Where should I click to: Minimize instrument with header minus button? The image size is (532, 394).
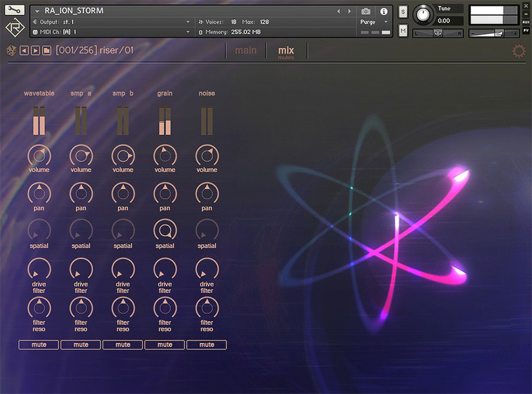526,14
